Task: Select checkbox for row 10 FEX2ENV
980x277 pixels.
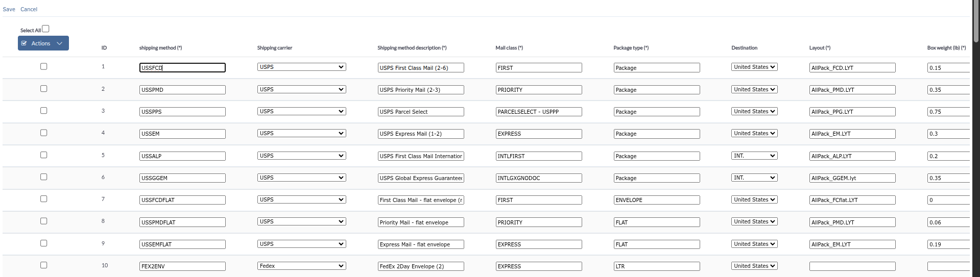Action: (44, 265)
